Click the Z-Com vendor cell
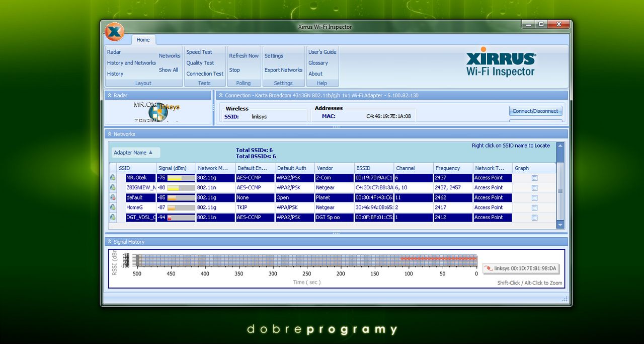 pos(334,178)
